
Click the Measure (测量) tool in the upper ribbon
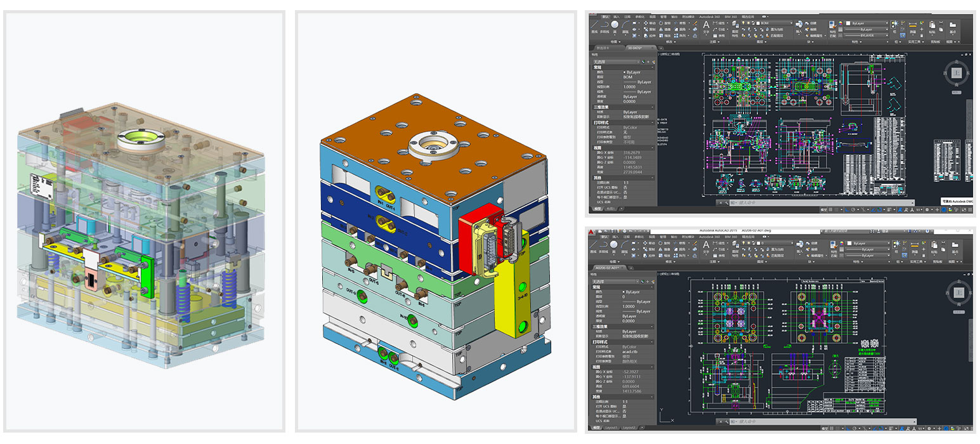[913, 25]
